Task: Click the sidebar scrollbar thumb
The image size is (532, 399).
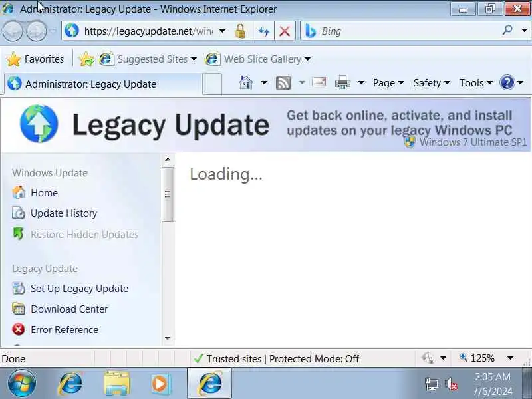Action: coord(168,194)
